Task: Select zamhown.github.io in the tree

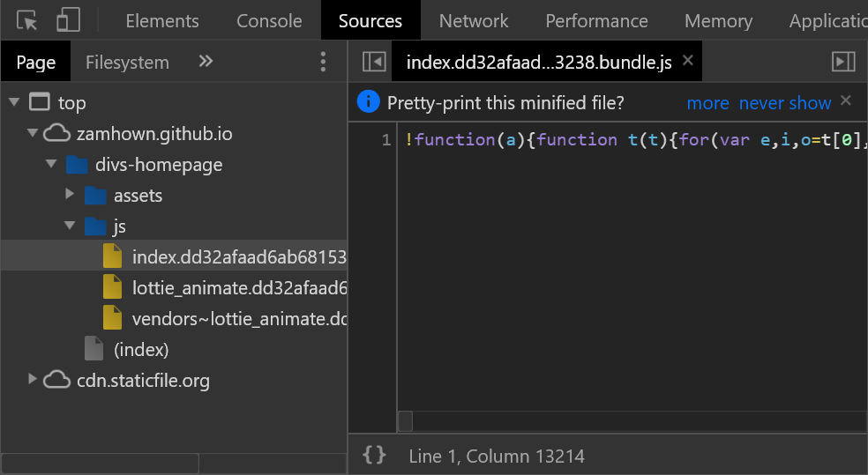Action: pos(154,134)
